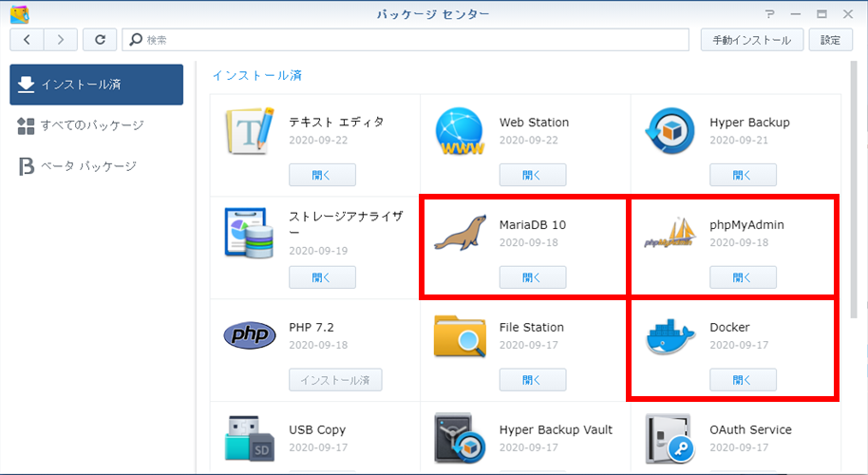
Task: Click the Docker package name
Action: (729, 327)
